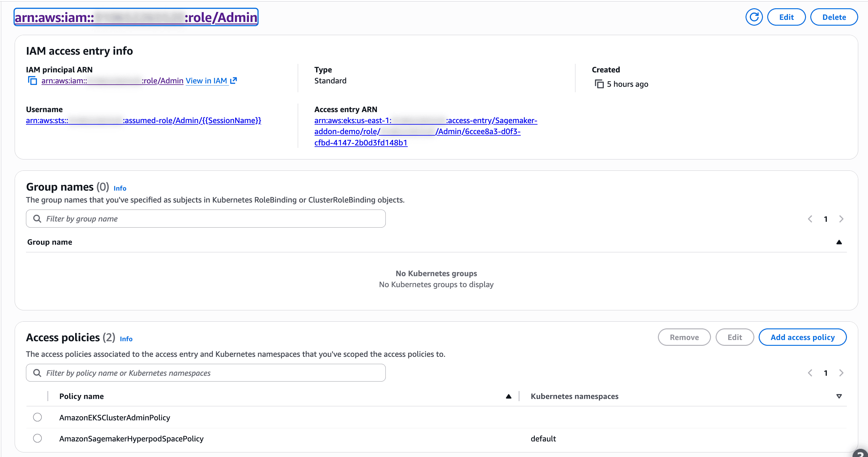Focus the Filter by group name field
868x457 pixels.
(x=206, y=219)
